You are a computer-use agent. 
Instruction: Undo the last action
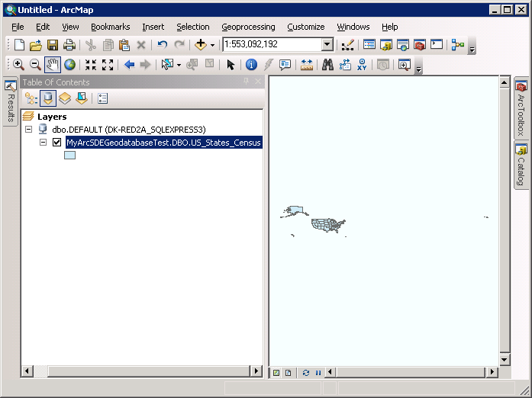(x=162, y=45)
